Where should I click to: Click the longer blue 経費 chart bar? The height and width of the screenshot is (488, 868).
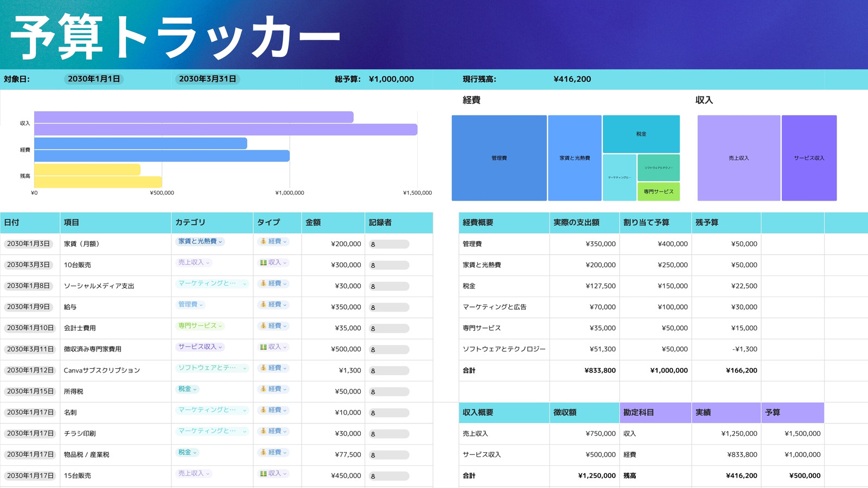click(x=162, y=156)
